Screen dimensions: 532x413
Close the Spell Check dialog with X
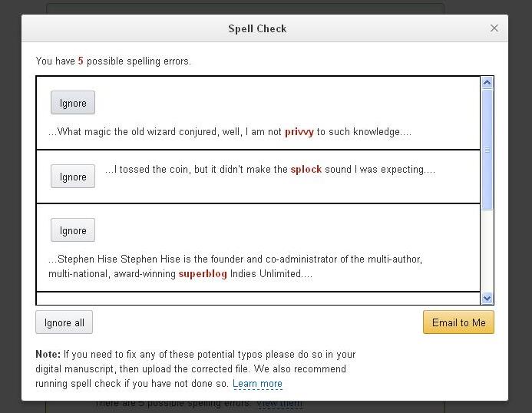tap(494, 28)
